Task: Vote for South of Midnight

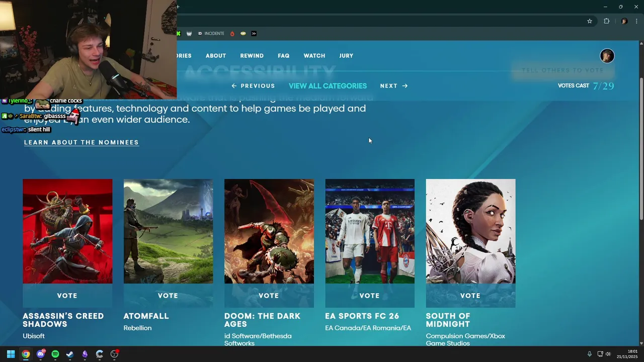Action: (470, 296)
